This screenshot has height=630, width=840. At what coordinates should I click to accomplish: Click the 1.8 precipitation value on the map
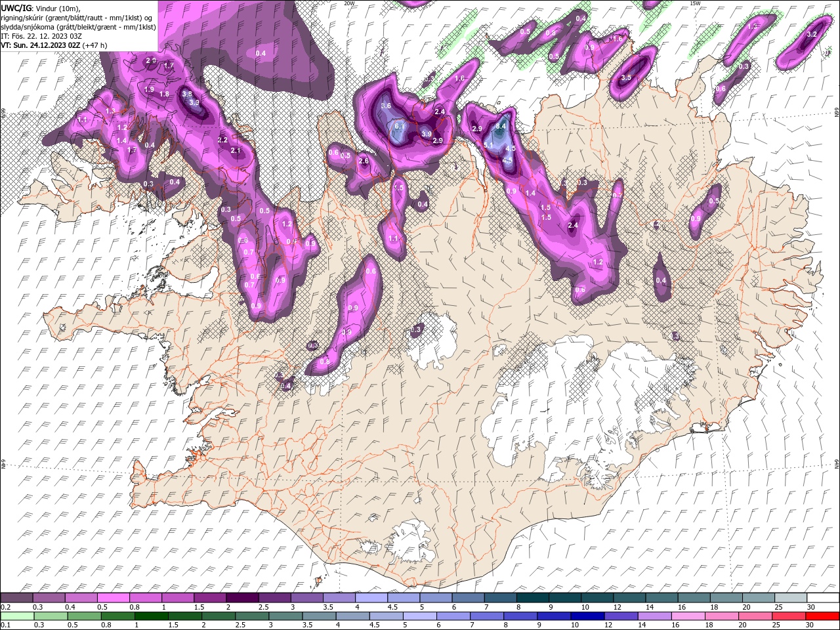click(x=164, y=94)
